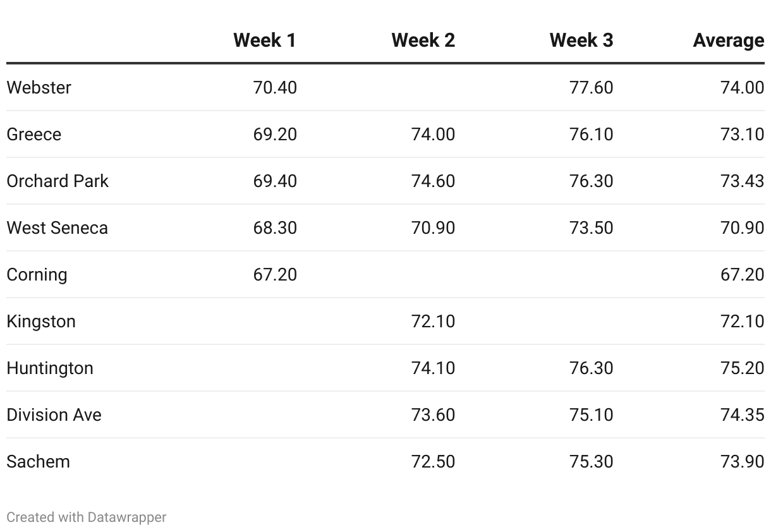Select the Week 3 column header
The height and width of the screenshot is (532, 771).
tap(581, 40)
